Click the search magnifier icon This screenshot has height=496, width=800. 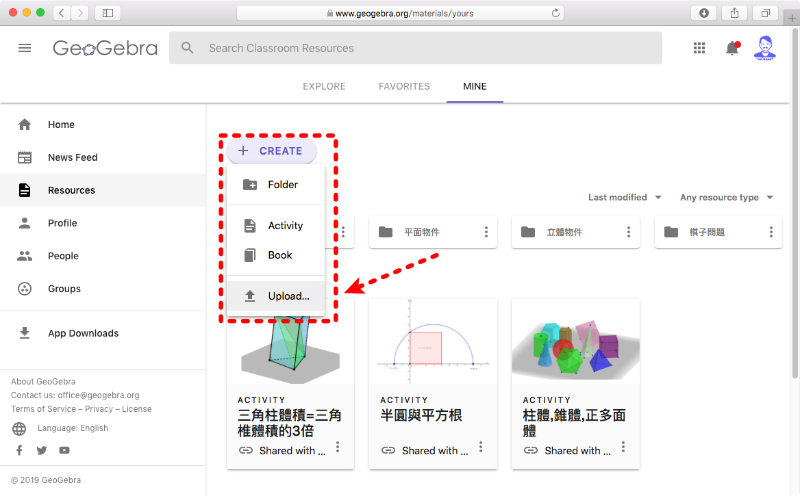pyautogui.click(x=187, y=48)
